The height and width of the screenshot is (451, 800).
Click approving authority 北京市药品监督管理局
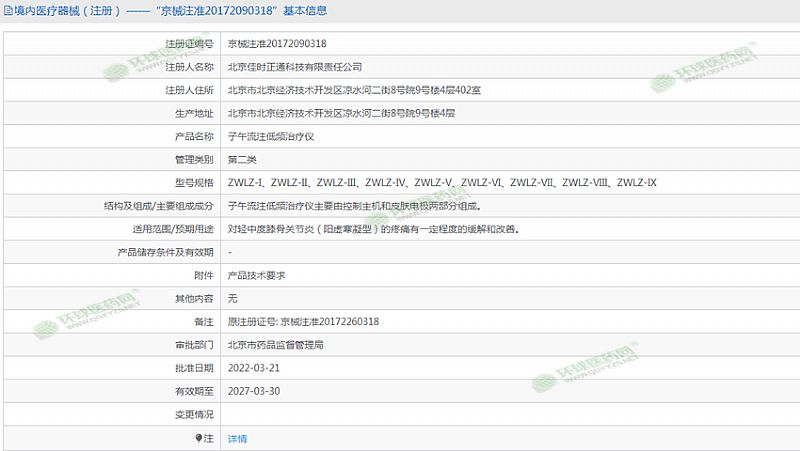pyautogui.click(x=275, y=344)
